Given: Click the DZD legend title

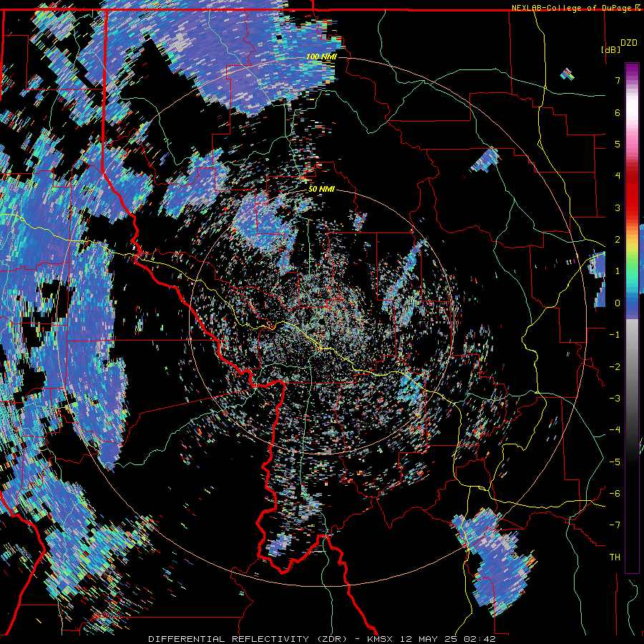Looking at the screenshot, I should [x=628, y=43].
